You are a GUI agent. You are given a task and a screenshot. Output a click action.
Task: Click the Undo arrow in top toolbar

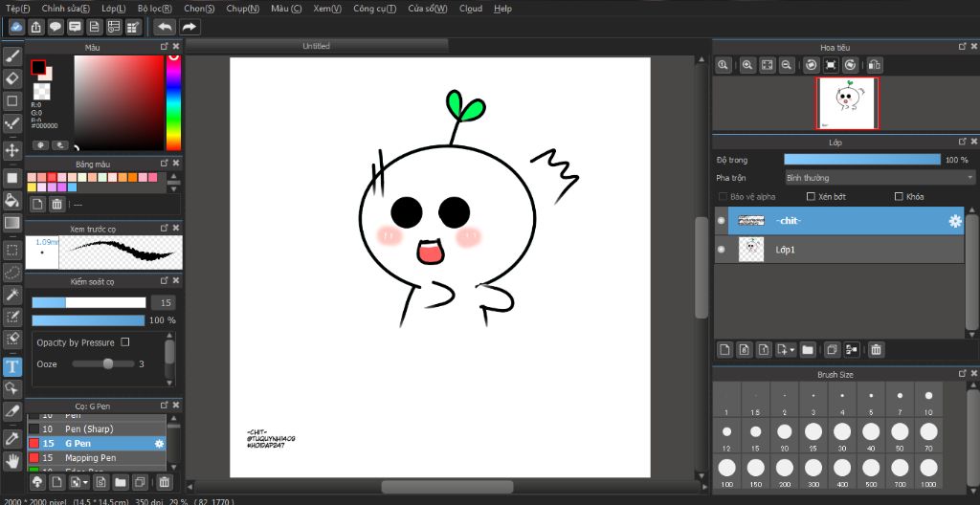(x=165, y=27)
